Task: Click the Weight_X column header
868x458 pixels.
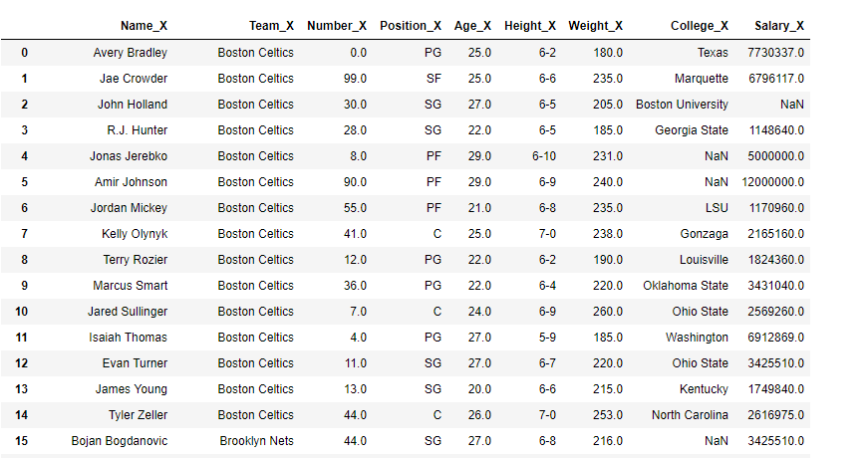Action: [x=596, y=26]
